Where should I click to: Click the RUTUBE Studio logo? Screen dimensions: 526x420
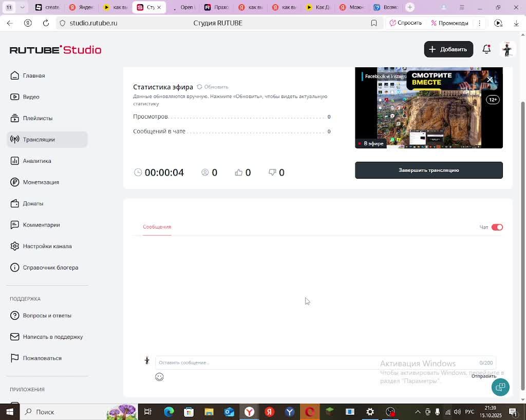(55, 50)
